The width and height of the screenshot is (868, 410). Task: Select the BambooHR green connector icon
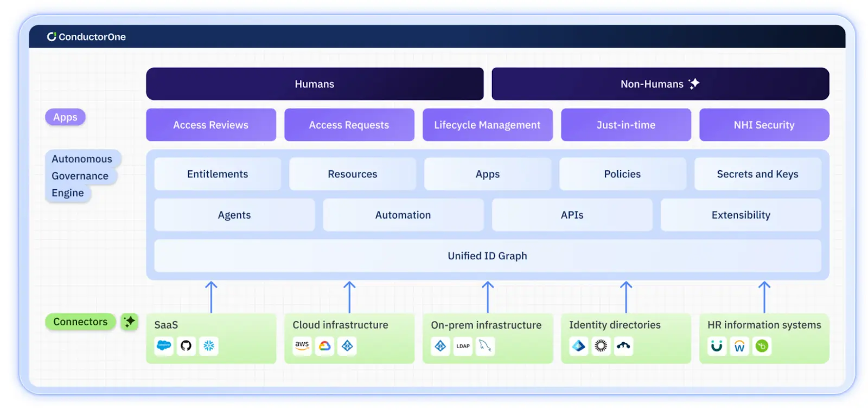(x=762, y=345)
